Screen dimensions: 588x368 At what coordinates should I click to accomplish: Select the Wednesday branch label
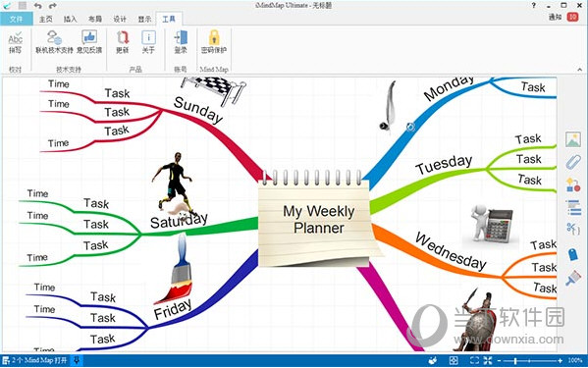coord(451,251)
